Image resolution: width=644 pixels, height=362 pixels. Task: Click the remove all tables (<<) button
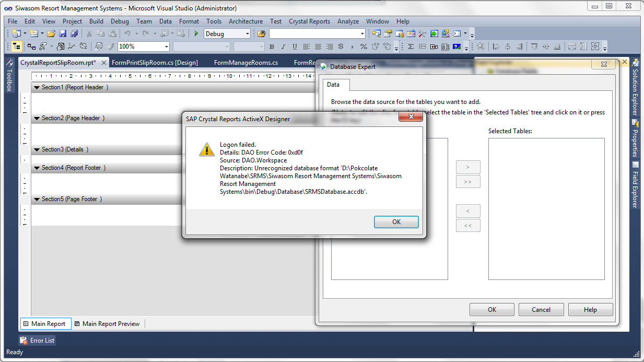pyautogui.click(x=468, y=226)
